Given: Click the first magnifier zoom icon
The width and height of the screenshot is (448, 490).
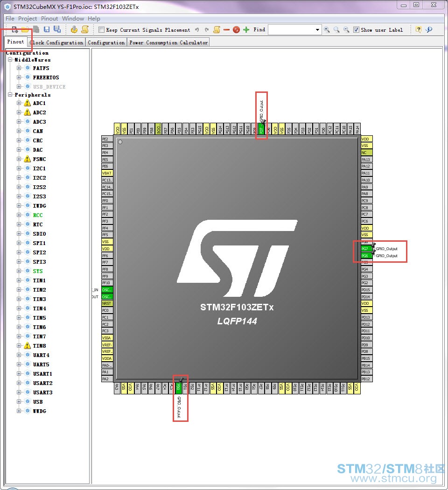Looking at the screenshot, I should [x=327, y=30].
